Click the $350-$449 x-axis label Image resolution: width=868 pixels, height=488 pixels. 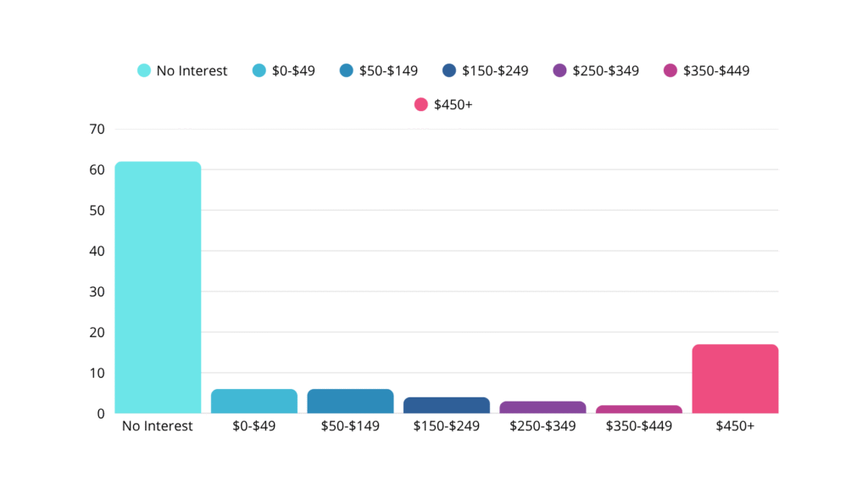click(x=639, y=425)
